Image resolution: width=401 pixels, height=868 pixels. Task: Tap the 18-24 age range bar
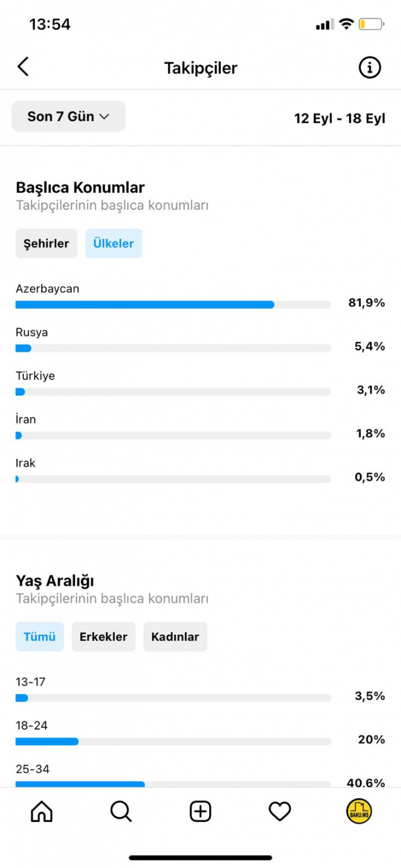(x=173, y=742)
